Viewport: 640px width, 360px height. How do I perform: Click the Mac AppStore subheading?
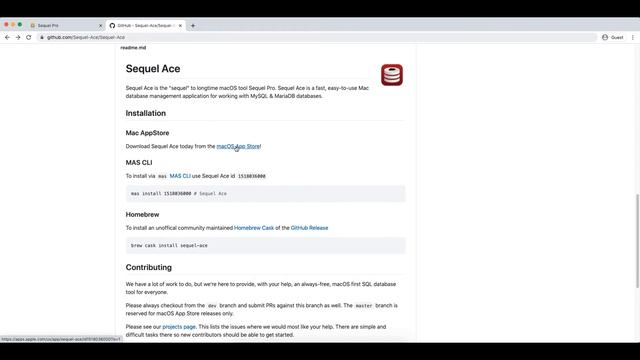point(147,133)
